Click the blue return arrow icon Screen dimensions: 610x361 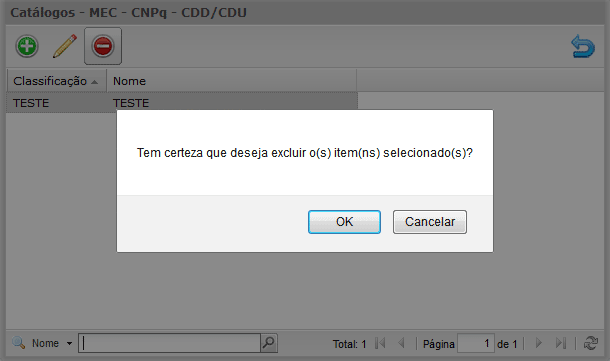pos(583,46)
